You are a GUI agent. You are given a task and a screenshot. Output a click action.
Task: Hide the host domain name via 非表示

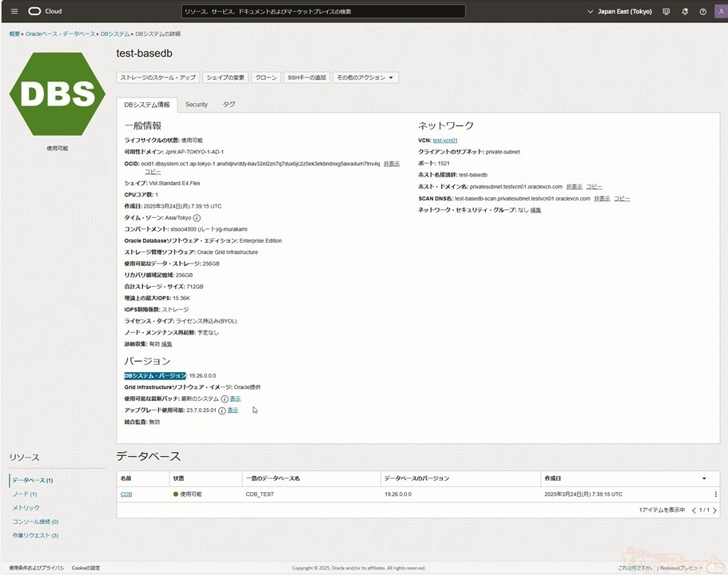tap(575, 187)
